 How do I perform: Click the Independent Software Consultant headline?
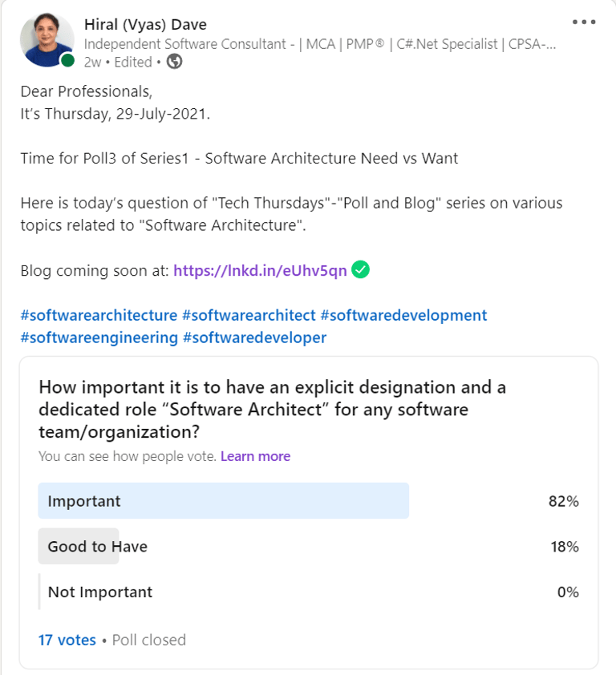[320, 44]
